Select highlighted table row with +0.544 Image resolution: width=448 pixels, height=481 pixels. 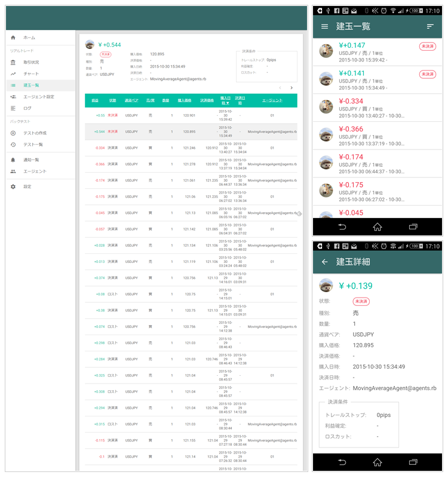pyautogui.click(x=191, y=132)
